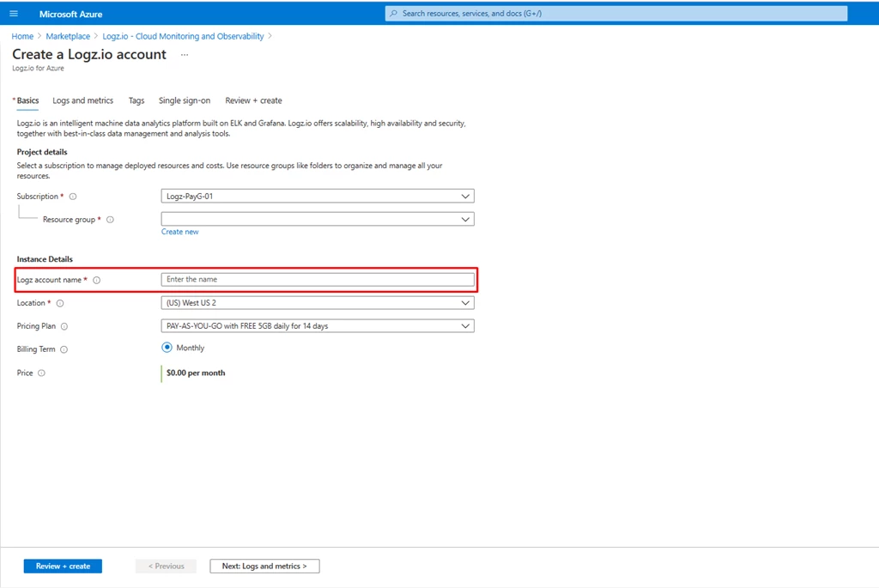The image size is (879, 588).
Task: Show the Billing Term info icon
Action: (x=64, y=349)
